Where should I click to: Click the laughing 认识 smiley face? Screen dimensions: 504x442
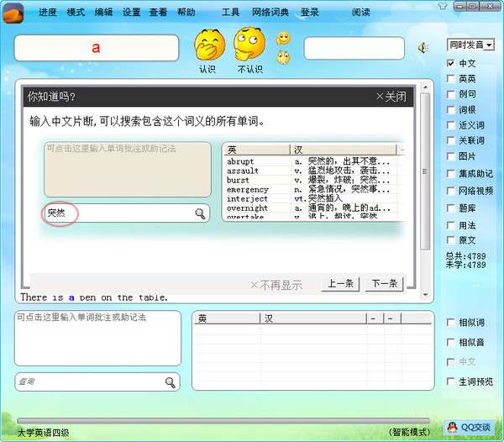(x=209, y=45)
